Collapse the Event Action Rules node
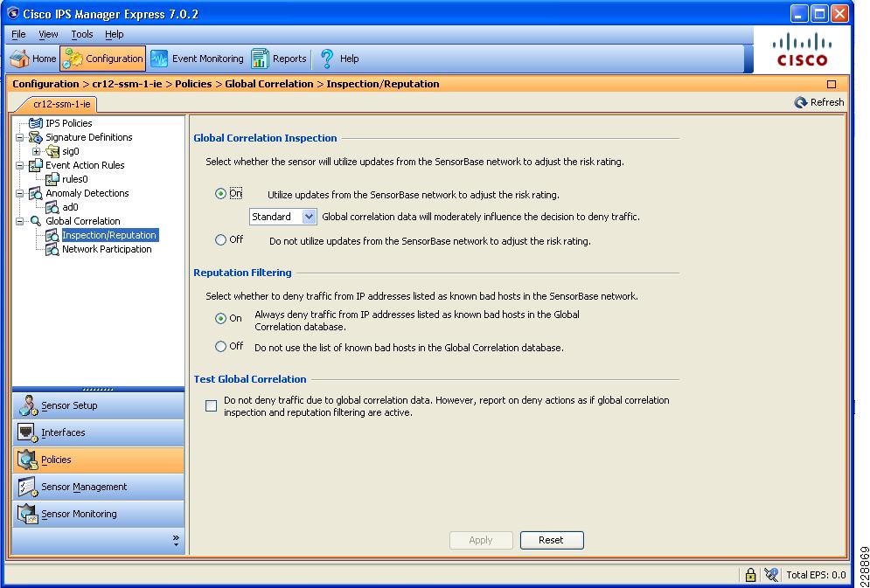Screen dimensions: 870x588 (20, 165)
